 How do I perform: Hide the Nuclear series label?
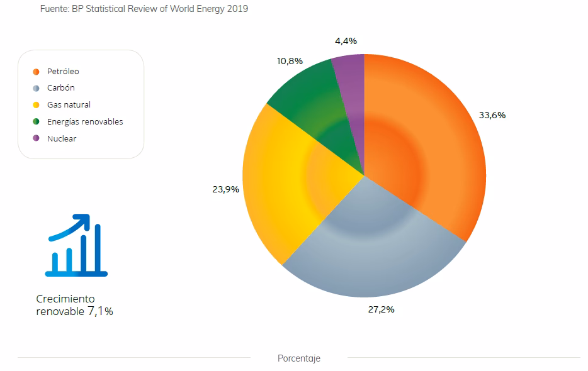(x=62, y=138)
